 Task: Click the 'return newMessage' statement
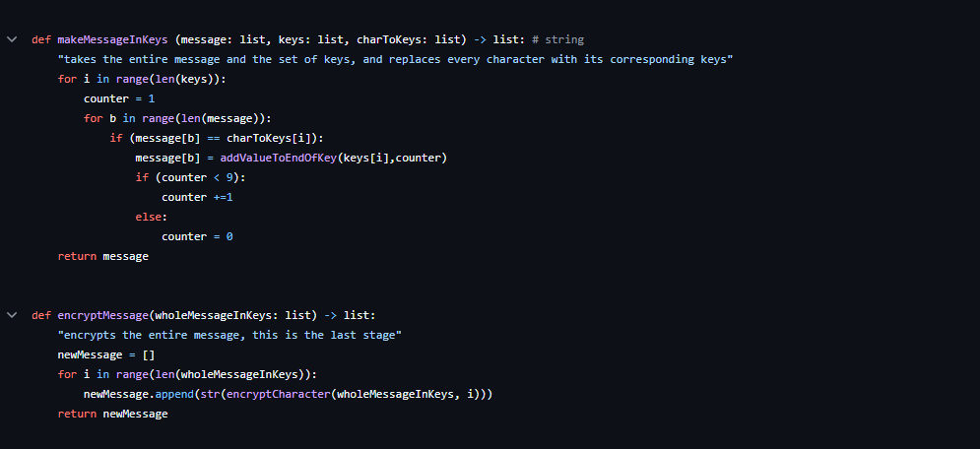pyautogui.click(x=112, y=414)
